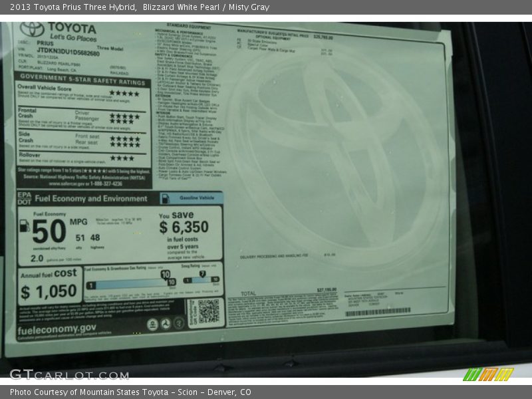Click the Toyota emblem beside the TOYOTA wordmark
This screenshot has height=399, width=532.
pos(32,29)
